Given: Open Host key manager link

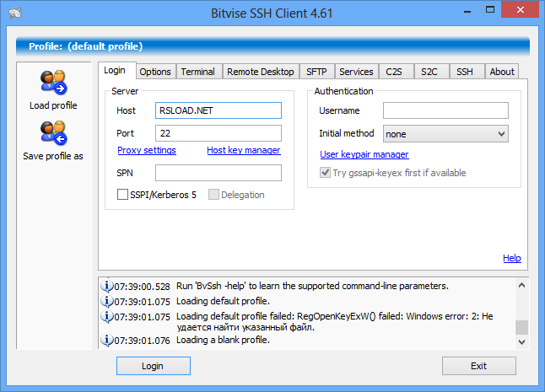Looking at the screenshot, I should point(244,150).
